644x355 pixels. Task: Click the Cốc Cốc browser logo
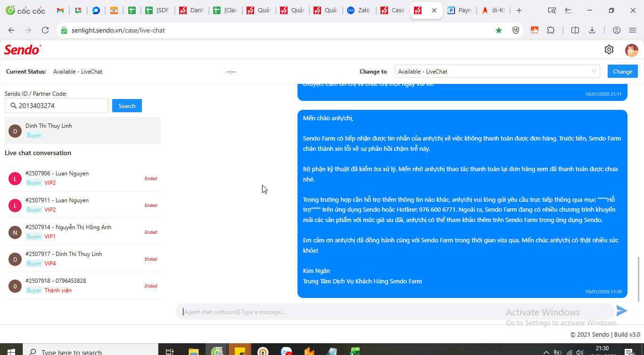click(x=25, y=10)
